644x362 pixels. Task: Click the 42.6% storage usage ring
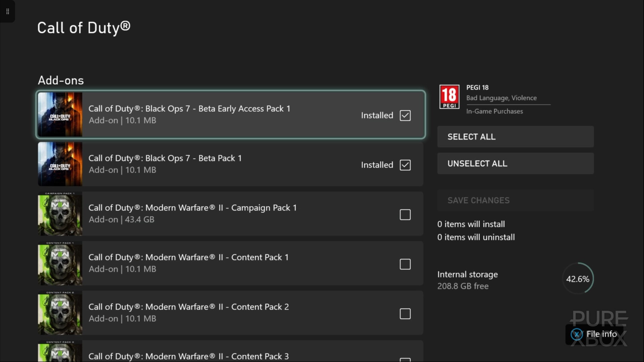coord(578,279)
